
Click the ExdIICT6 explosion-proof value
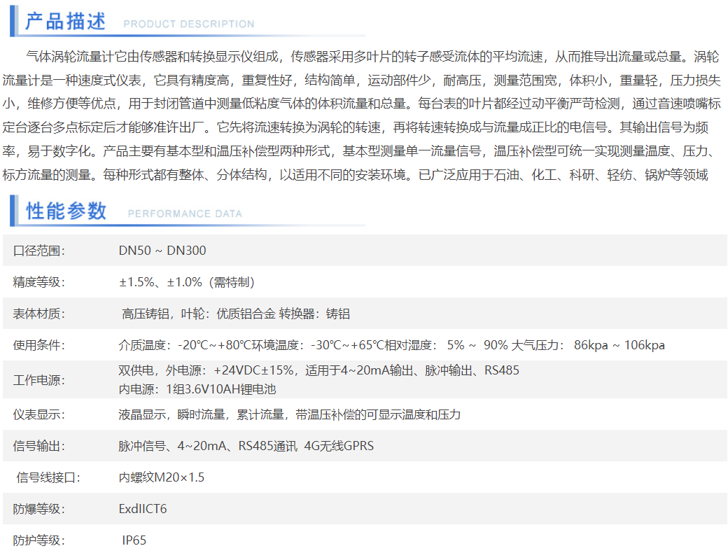[143, 509]
